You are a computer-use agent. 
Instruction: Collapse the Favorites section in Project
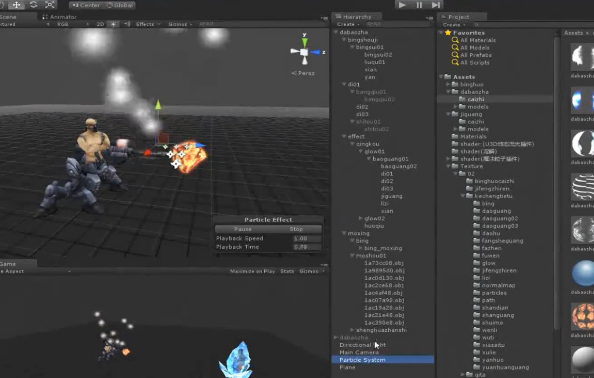(441, 33)
